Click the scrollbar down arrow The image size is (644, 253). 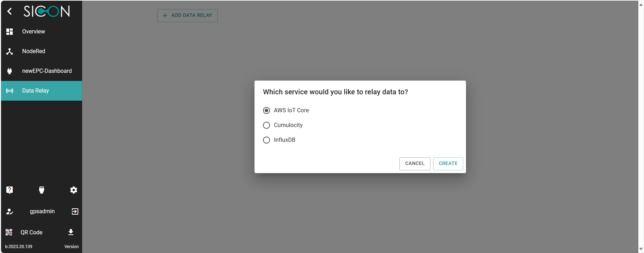641,249
